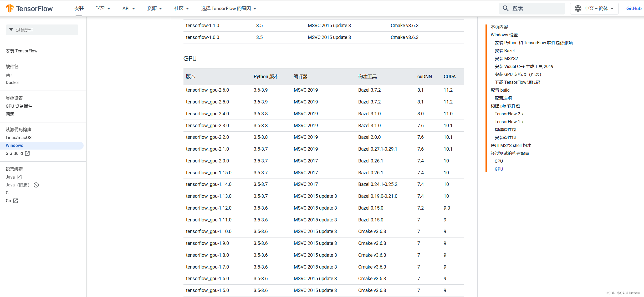The width and height of the screenshot is (644, 297).
Task: Select the Windows sidebar item
Action: (x=42, y=145)
